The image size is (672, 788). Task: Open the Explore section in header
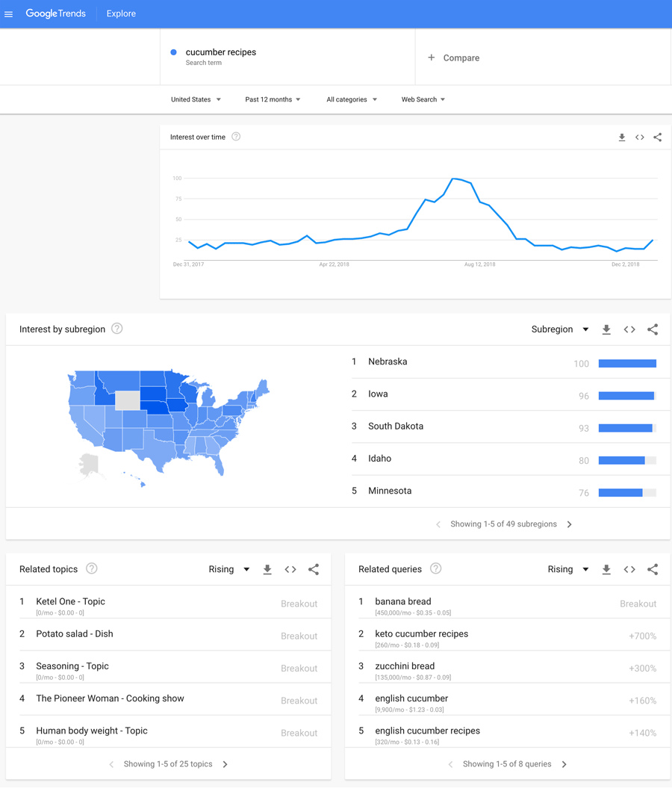click(x=121, y=13)
